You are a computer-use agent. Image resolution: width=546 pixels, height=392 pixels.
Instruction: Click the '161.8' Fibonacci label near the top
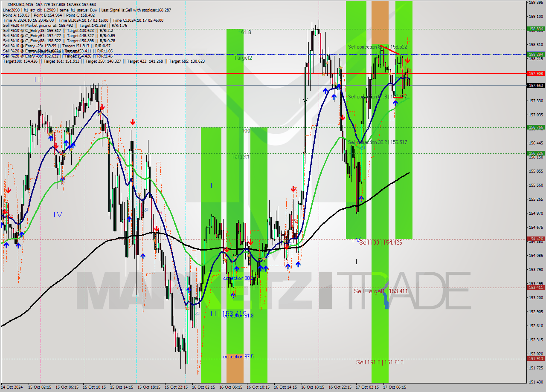(x=245, y=32)
